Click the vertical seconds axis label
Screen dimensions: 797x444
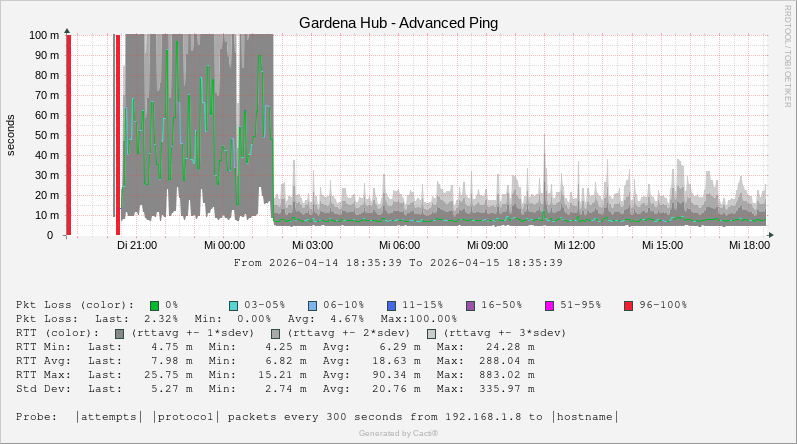[x=11, y=135]
